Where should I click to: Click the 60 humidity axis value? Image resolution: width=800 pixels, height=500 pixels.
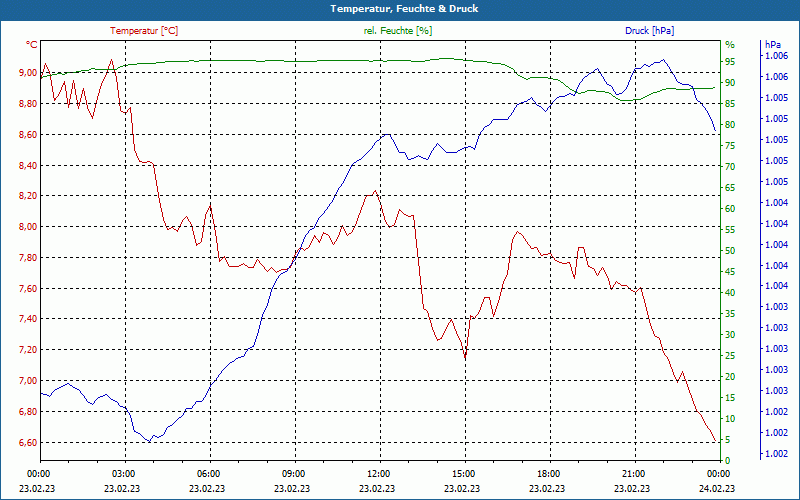[x=730, y=209]
